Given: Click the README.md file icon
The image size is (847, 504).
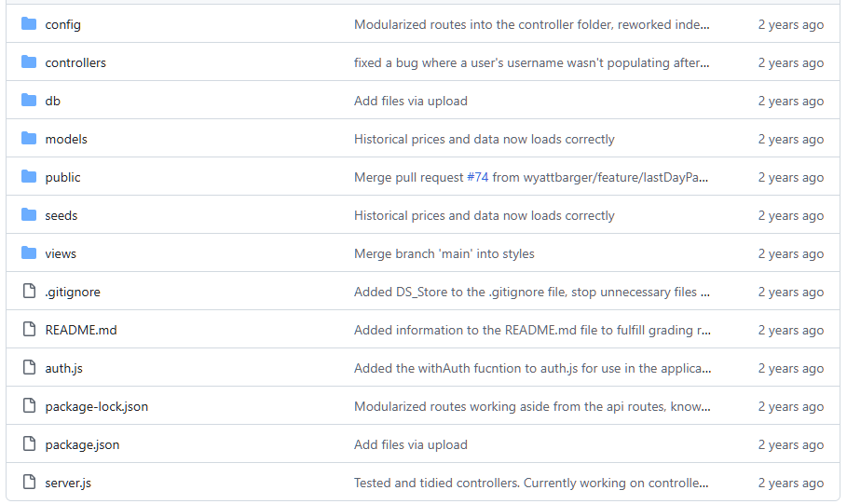Looking at the screenshot, I should tap(29, 330).
